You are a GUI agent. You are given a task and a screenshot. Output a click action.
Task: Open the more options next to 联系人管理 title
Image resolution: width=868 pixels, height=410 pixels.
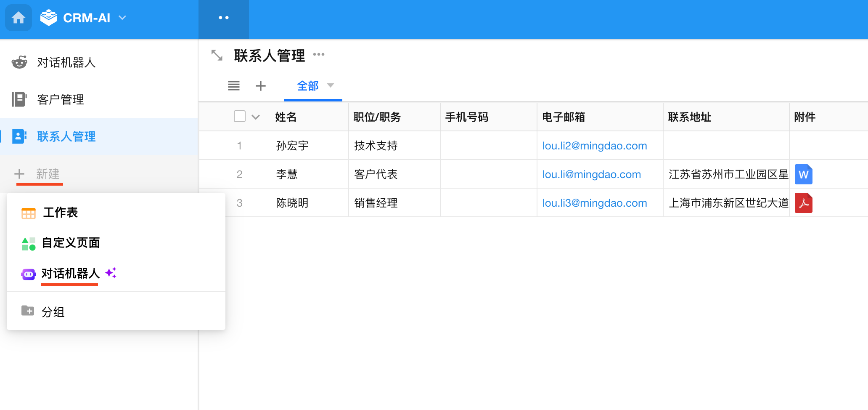(x=319, y=54)
